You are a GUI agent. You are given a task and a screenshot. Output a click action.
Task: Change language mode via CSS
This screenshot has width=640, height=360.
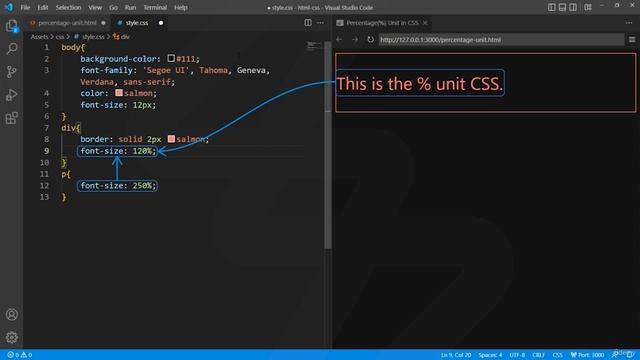point(557,355)
